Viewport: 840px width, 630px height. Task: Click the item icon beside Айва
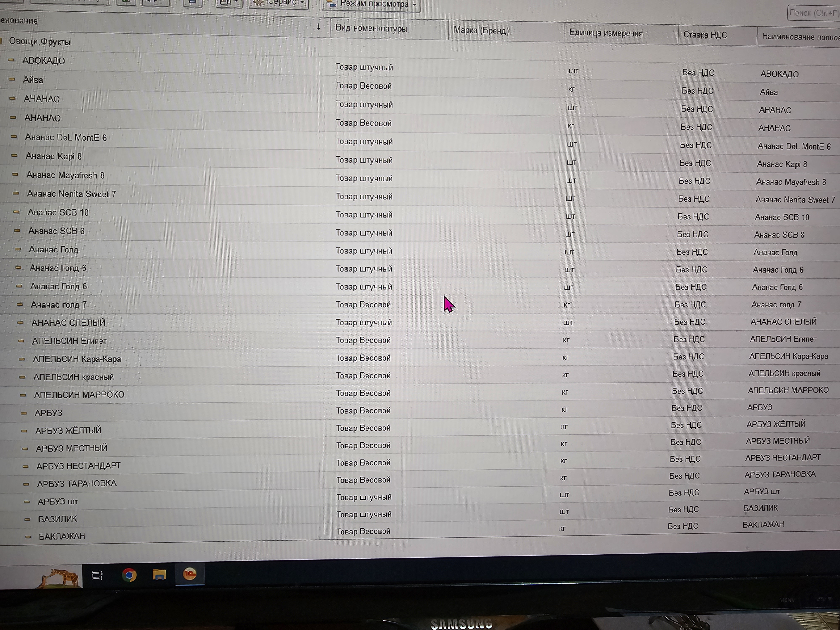pyautogui.click(x=12, y=79)
